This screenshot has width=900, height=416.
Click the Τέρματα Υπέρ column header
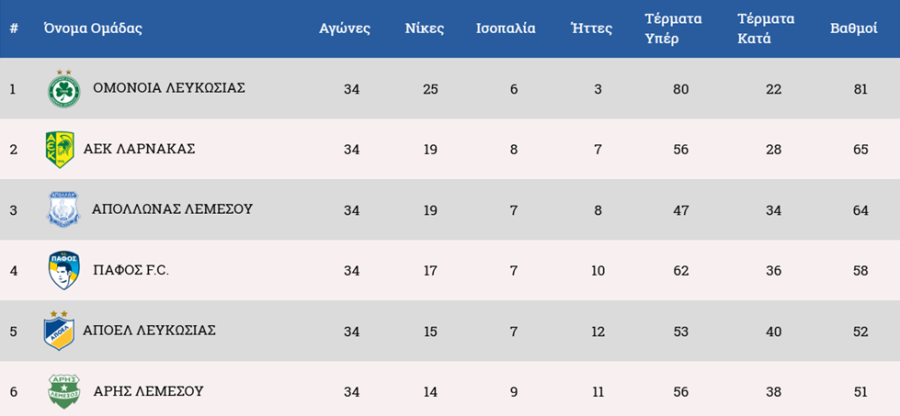[x=673, y=29]
